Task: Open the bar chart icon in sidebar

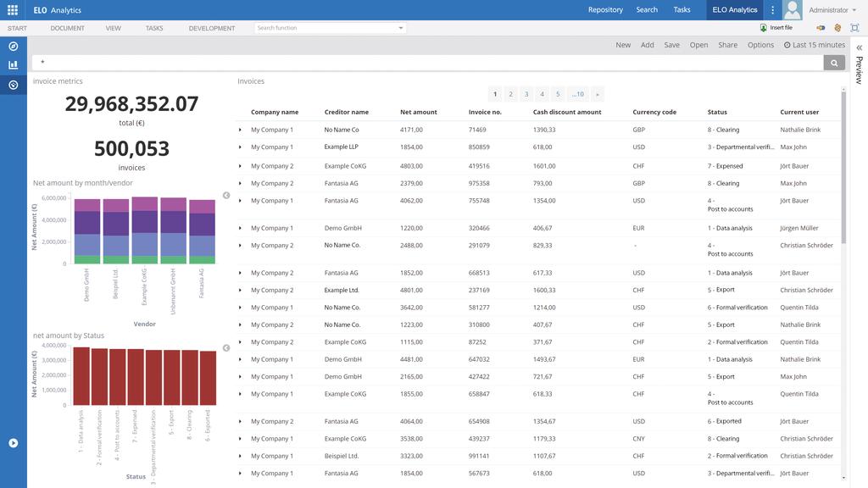Action: (14, 65)
